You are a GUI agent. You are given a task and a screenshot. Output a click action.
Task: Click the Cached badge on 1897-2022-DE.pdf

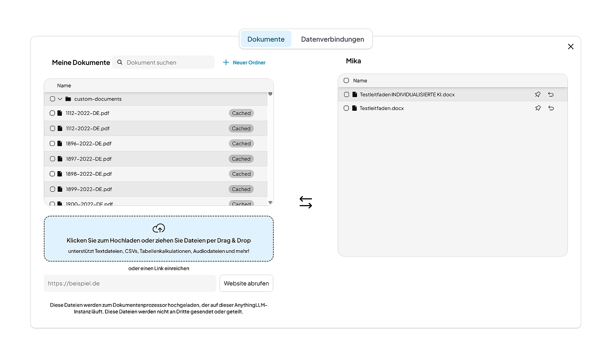241,159
